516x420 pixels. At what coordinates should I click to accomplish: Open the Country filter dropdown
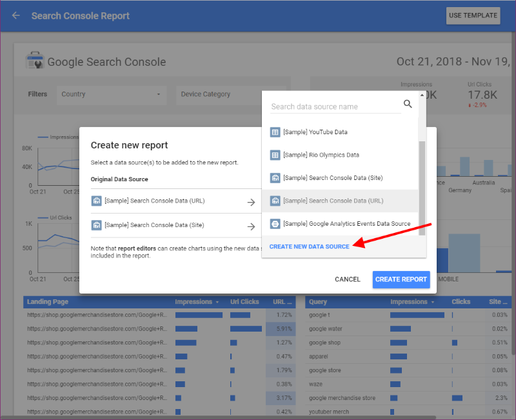tap(111, 94)
